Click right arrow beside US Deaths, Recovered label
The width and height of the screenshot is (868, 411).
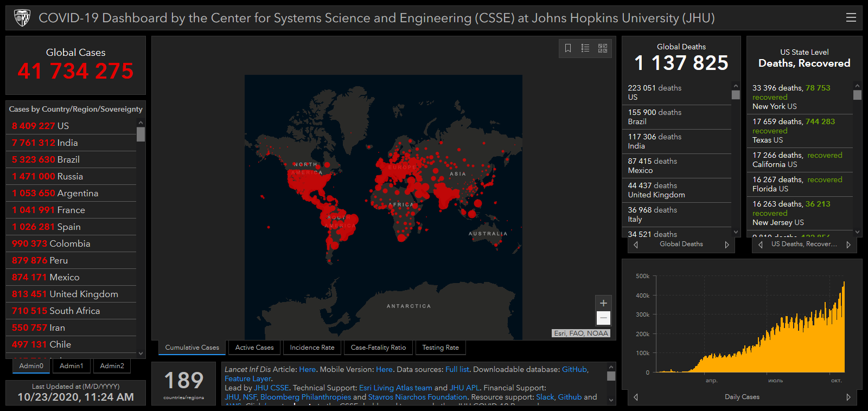848,245
